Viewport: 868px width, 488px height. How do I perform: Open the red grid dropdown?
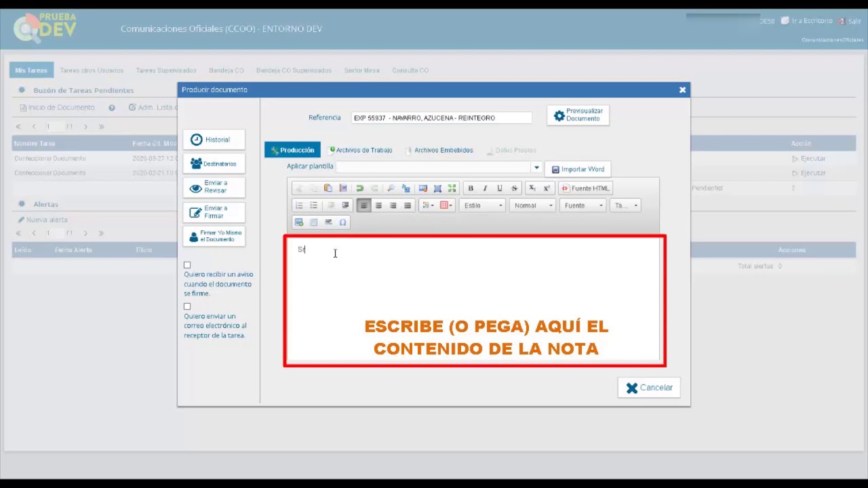click(x=446, y=205)
